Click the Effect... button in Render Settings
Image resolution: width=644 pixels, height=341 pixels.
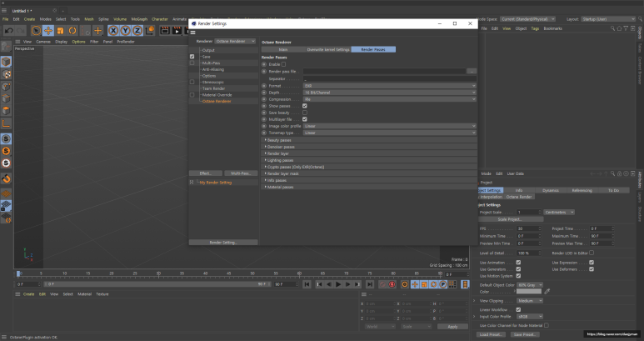[x=205, y=173]
